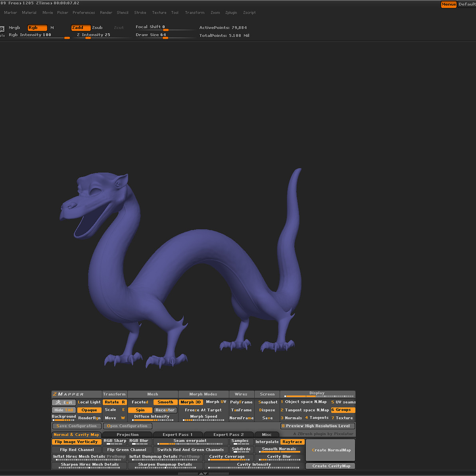Select Rotate R transform mode
The width and height of the screenshot is (476, 476).
pos(115,402)
